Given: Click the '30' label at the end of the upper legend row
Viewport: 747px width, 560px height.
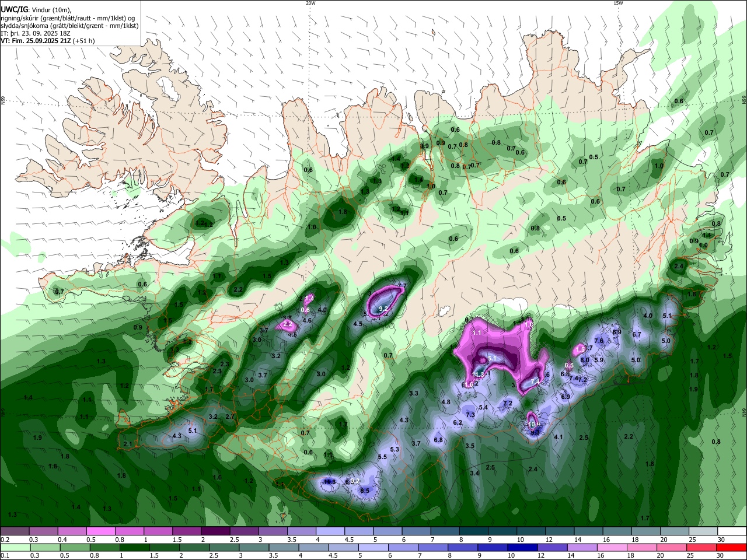Looking at the screenshot, I should (721, 540).
